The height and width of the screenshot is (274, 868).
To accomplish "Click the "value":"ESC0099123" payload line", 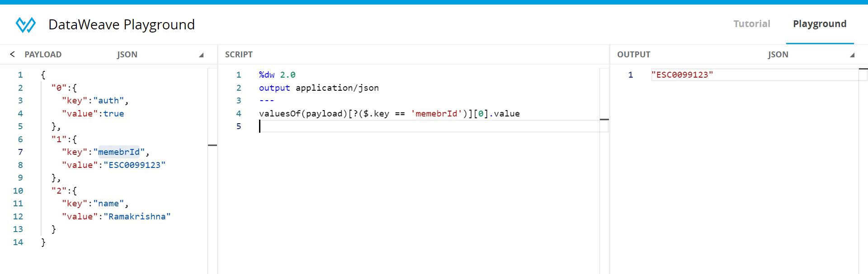I will pos(113,165).
